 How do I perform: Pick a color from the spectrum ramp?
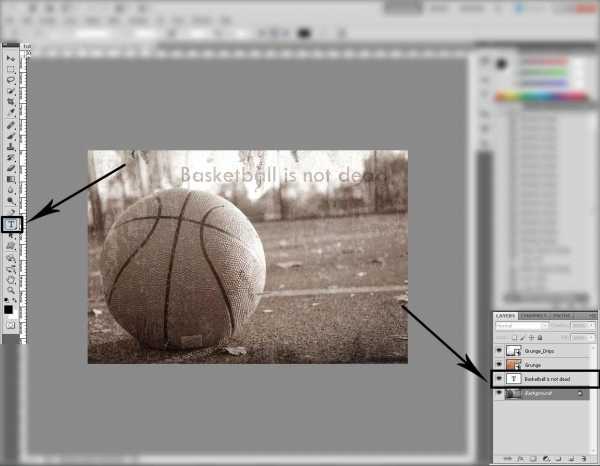541,96
